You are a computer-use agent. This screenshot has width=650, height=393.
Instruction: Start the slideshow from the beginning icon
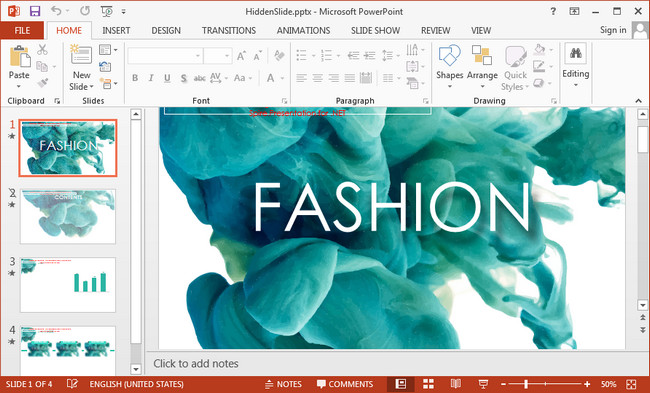(x=107, y=11)
